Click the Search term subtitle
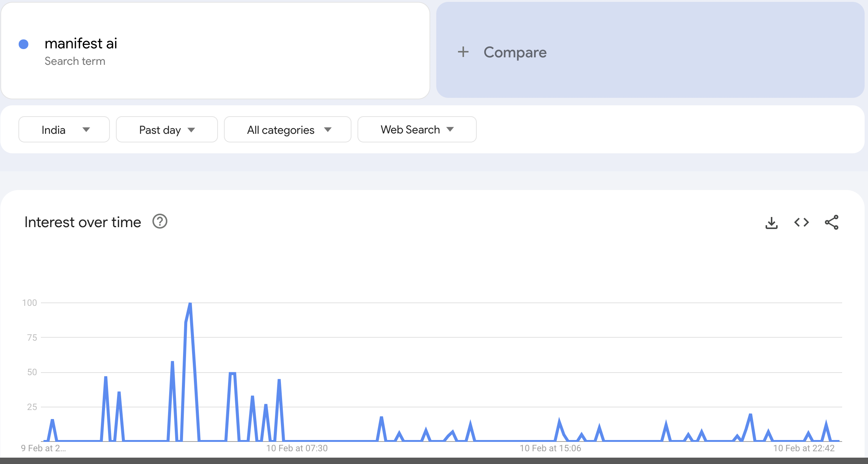868x464 pixels. tap(75, 61)
